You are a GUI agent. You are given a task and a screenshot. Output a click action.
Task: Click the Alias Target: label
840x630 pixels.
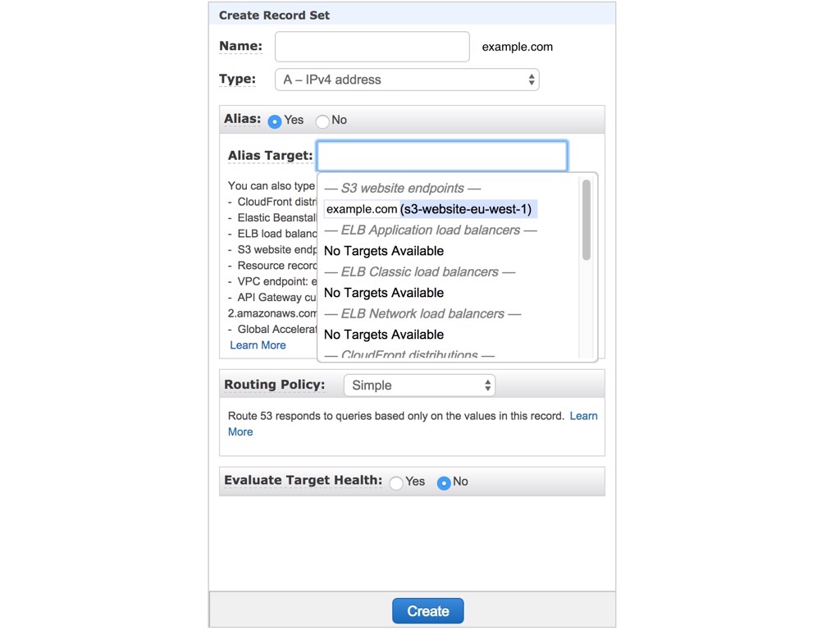point(270,155)
